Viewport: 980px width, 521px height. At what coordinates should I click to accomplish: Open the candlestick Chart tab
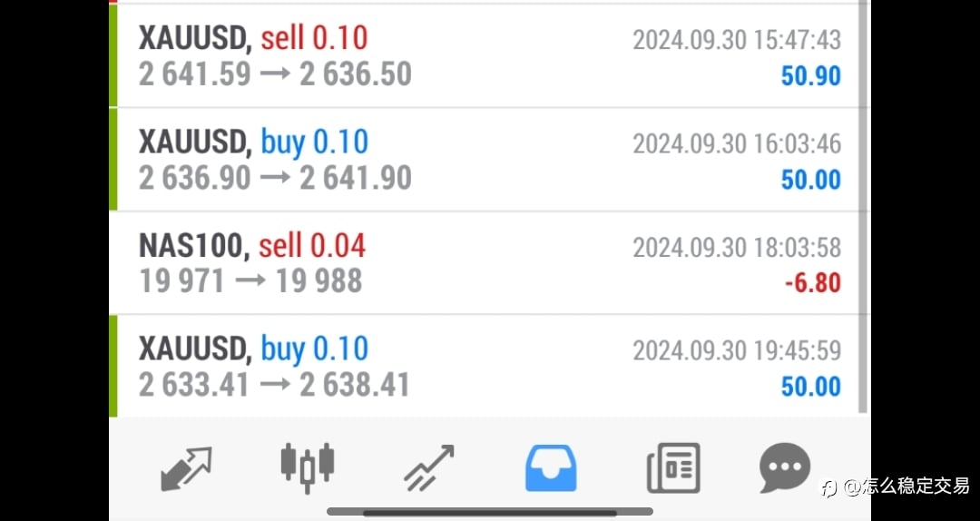click(307, 468)
